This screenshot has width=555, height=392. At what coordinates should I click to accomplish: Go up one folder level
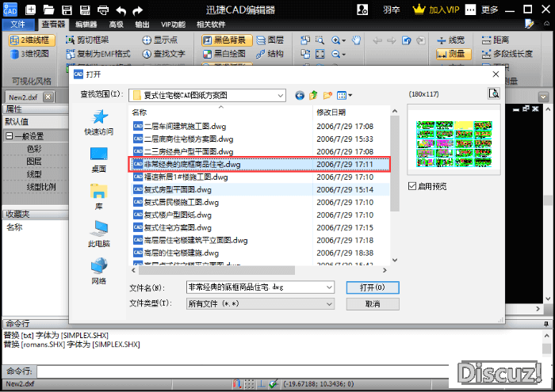pyautogui.click(x=314, y=95)
